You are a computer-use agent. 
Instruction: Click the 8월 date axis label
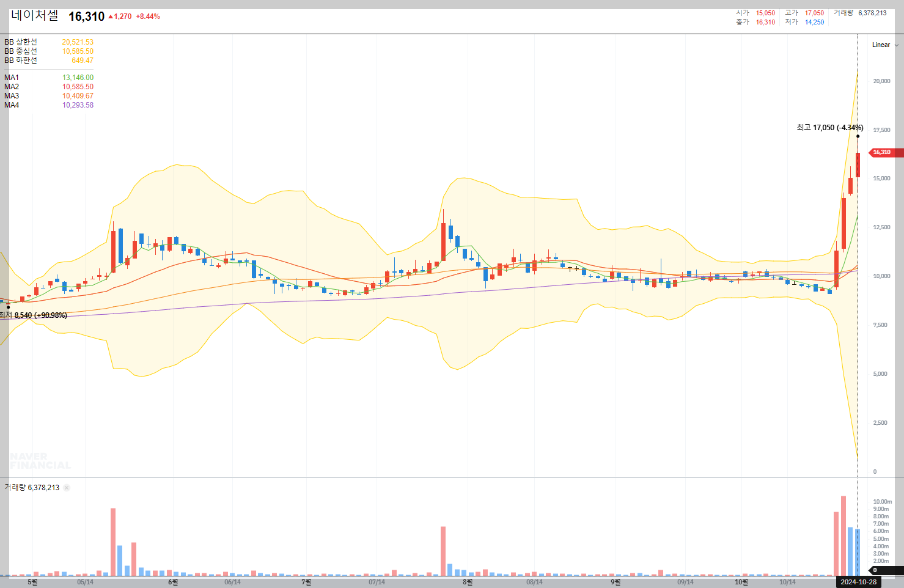[x=468, y=582]
